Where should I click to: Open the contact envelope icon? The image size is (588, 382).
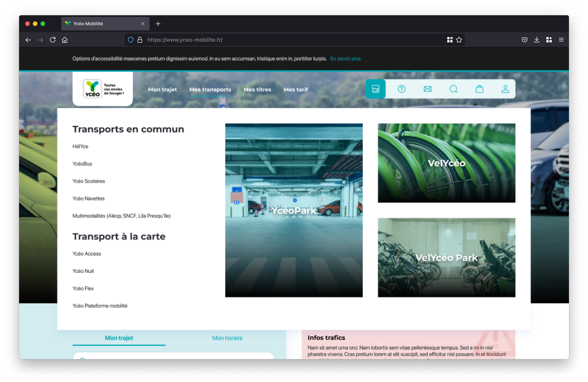[428, 89]
